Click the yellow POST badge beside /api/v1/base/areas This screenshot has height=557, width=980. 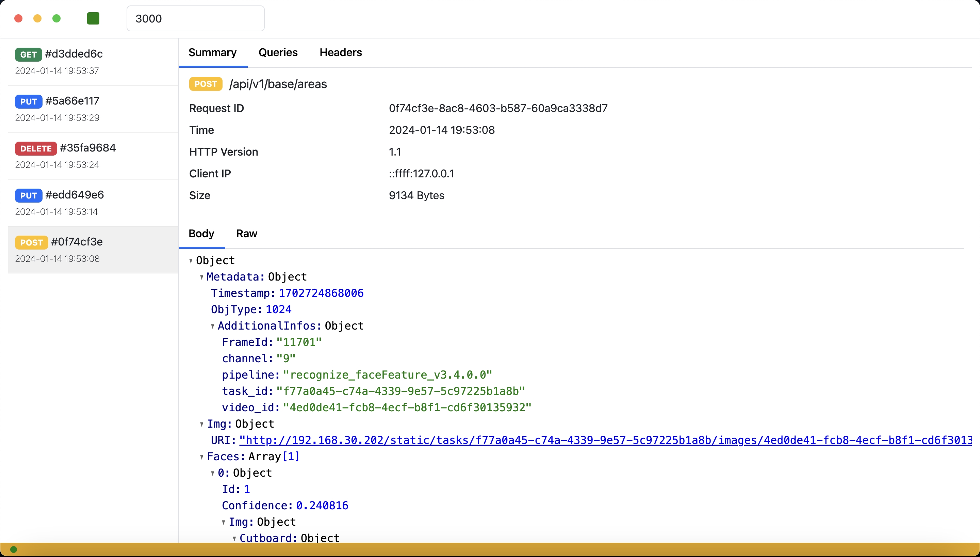click(206, 84)
